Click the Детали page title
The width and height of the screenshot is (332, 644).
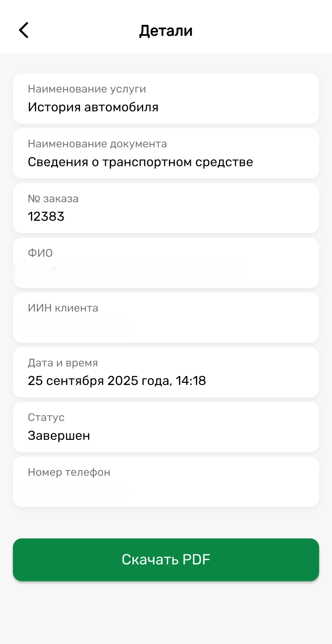click(x=166, y=31)
